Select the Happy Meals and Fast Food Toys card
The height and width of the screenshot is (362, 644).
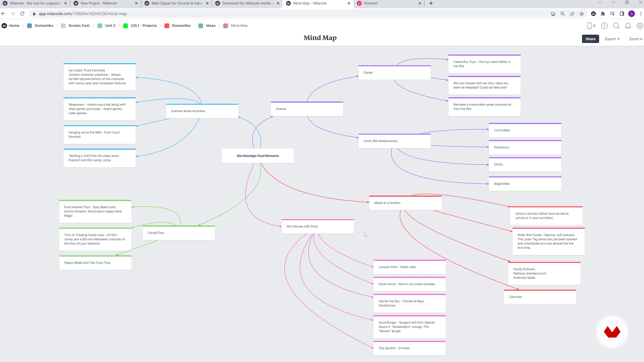[x=95, y=263]
